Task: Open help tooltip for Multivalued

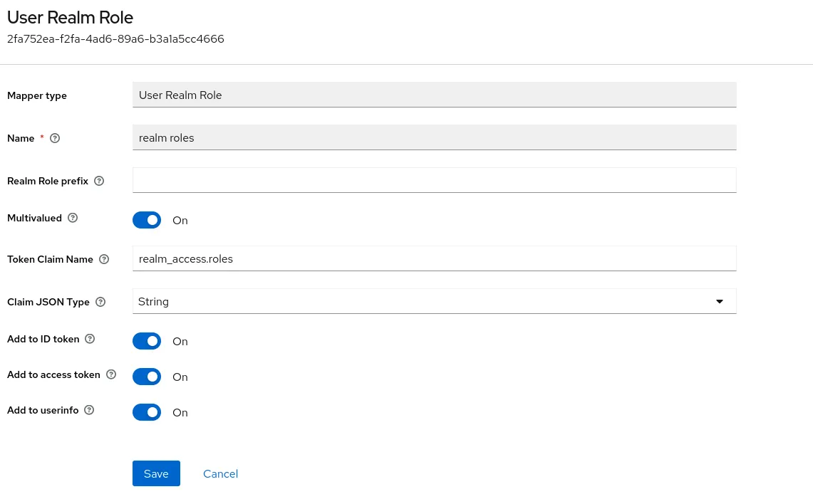Action: pyautogui.click(x=73, y=218)
